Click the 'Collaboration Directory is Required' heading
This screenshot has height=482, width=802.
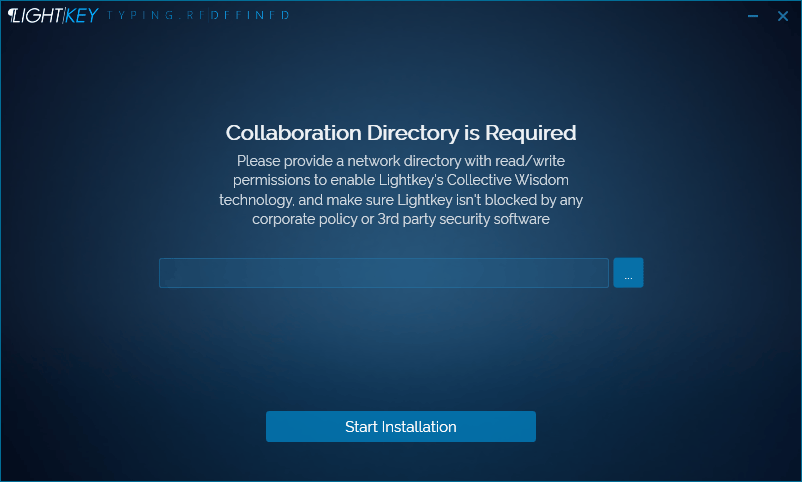[x=401, y=133]
